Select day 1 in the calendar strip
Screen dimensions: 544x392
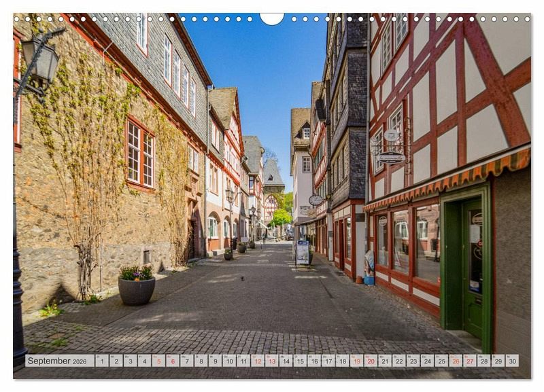pyautogui.click(x=102, y=361)
